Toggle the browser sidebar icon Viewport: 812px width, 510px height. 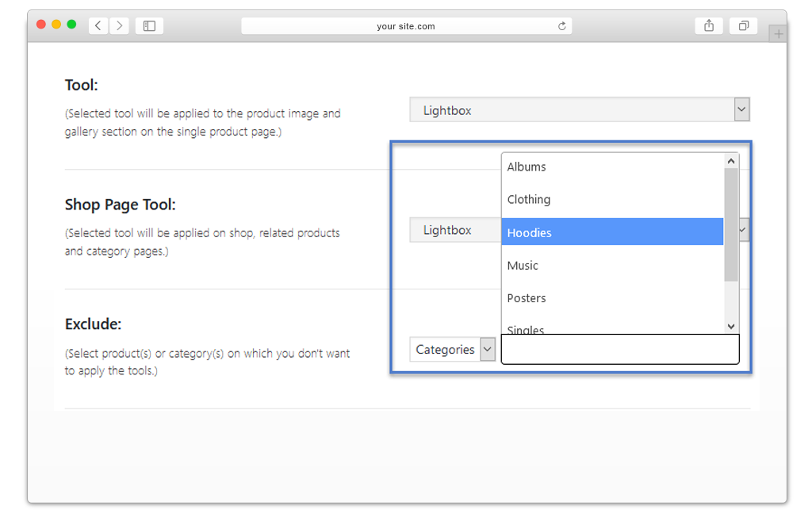tap(149, 25)
